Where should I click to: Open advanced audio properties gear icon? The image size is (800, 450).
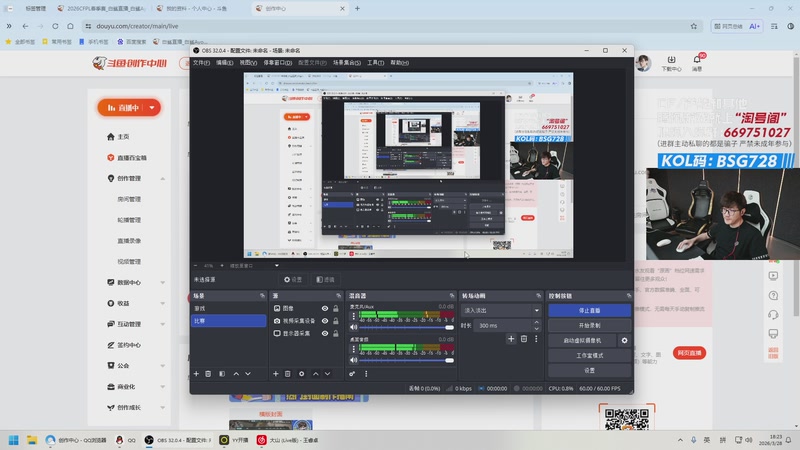[x=352, y=374]
